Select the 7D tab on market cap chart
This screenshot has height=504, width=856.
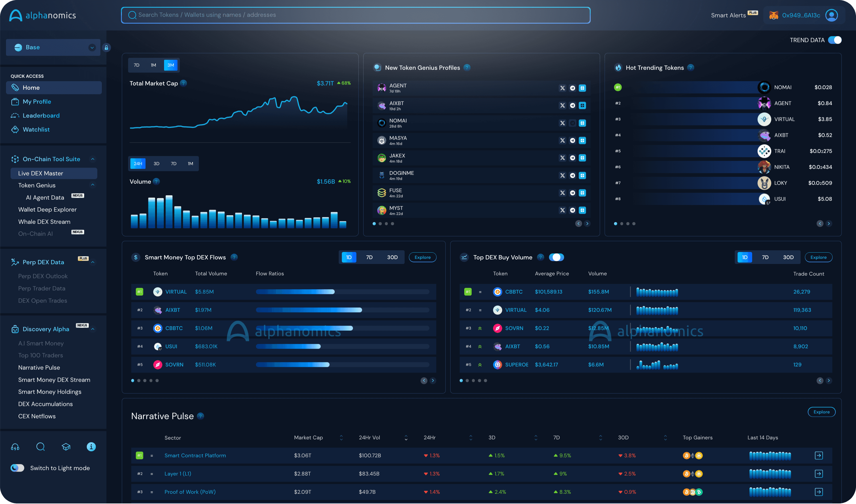coord(137,65)
